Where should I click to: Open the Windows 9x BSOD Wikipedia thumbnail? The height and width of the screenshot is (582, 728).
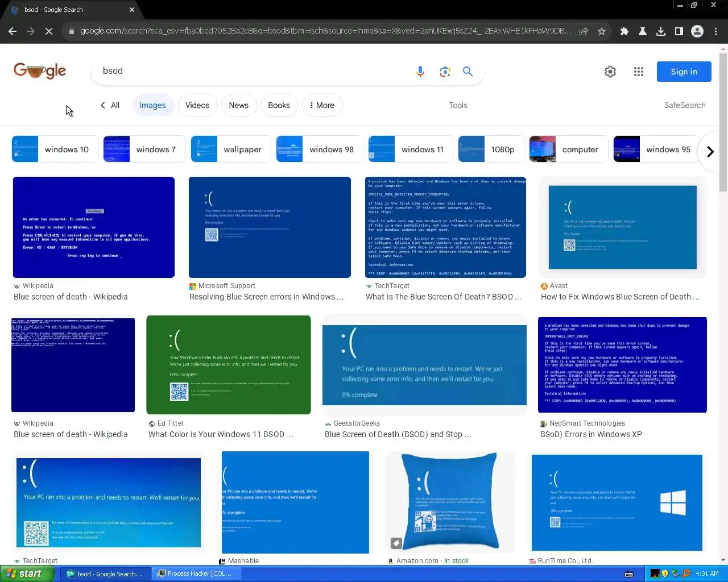(x=94, y=227)
